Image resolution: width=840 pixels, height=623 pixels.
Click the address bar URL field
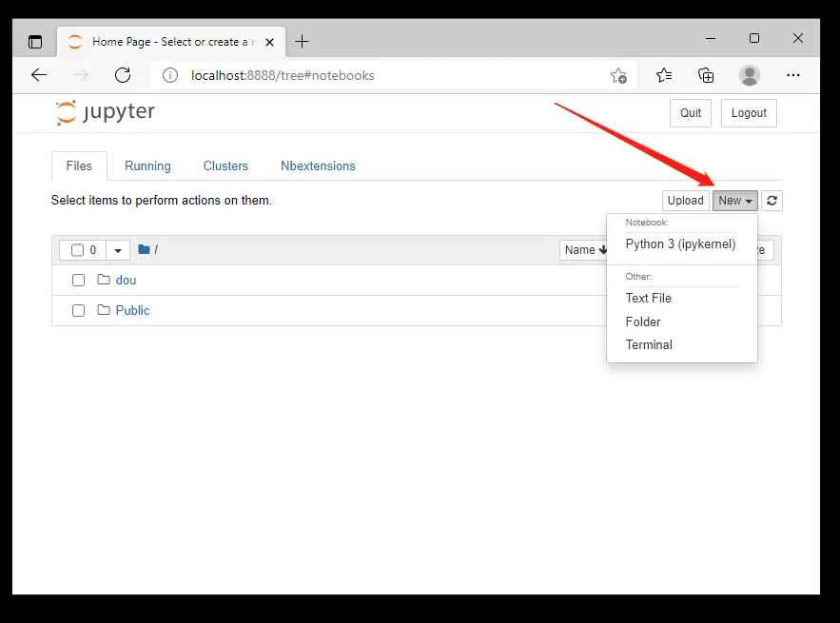point(381,75)
